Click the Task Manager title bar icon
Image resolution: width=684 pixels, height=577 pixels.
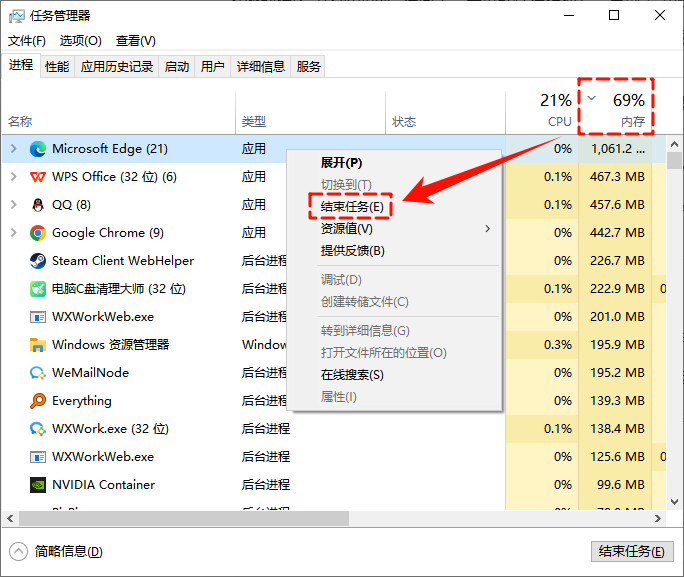click(17, 16)
